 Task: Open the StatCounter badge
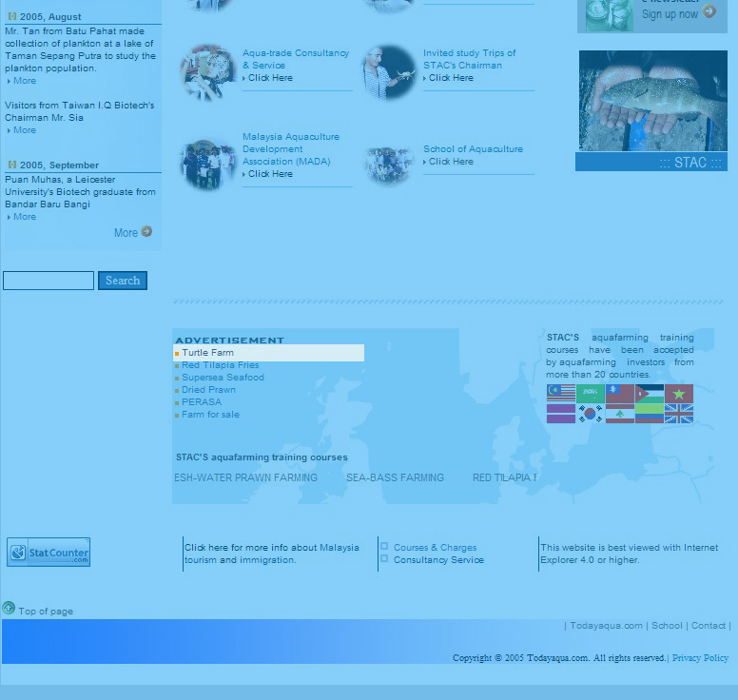49,553
